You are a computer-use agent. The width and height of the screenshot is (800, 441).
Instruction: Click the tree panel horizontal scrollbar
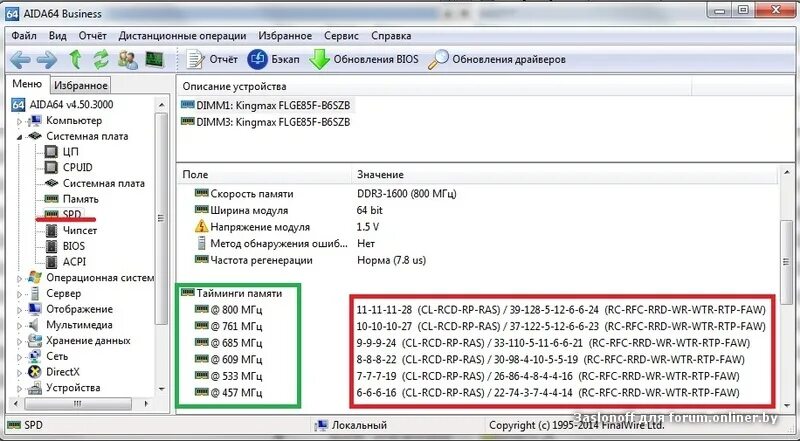click(77, 404)
